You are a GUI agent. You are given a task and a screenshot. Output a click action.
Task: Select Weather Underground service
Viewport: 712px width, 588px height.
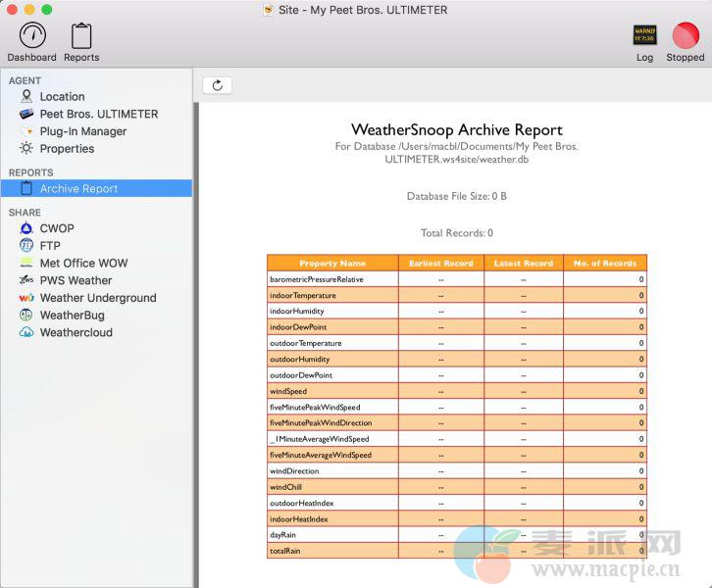click(x=97, y=298)
